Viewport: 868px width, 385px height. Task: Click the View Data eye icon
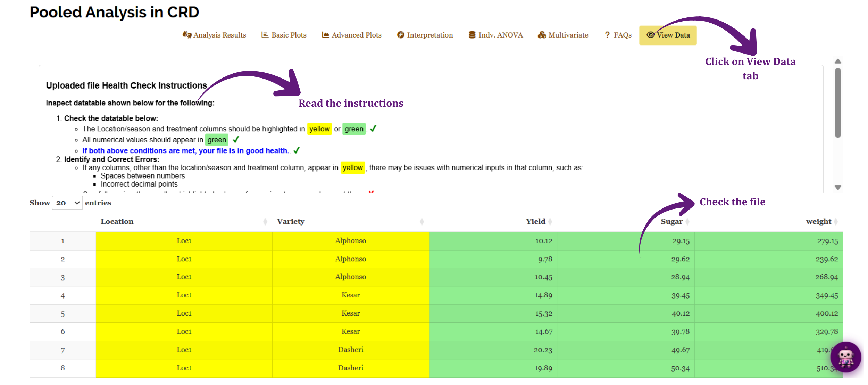pos(651,35)
